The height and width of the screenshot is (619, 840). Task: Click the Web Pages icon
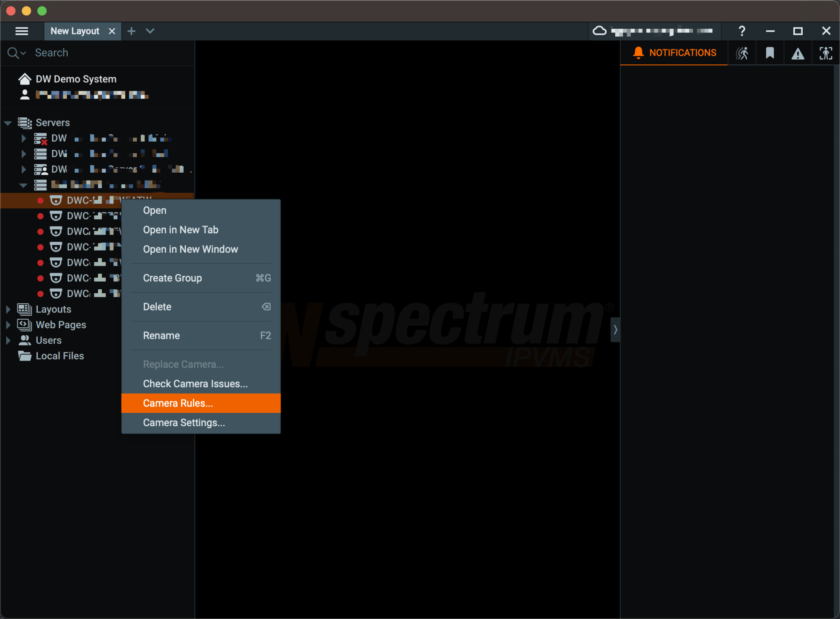(x=25, y=325)
